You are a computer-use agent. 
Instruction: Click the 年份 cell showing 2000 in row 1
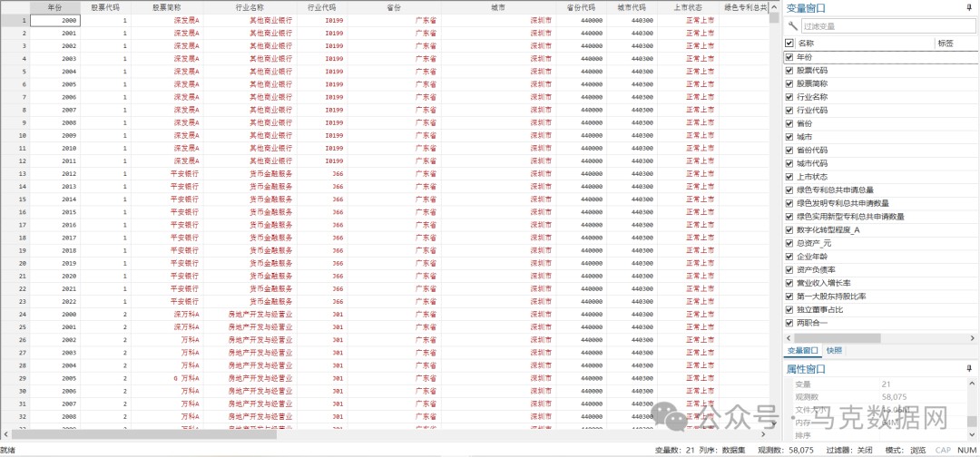(x=55, y=21)
